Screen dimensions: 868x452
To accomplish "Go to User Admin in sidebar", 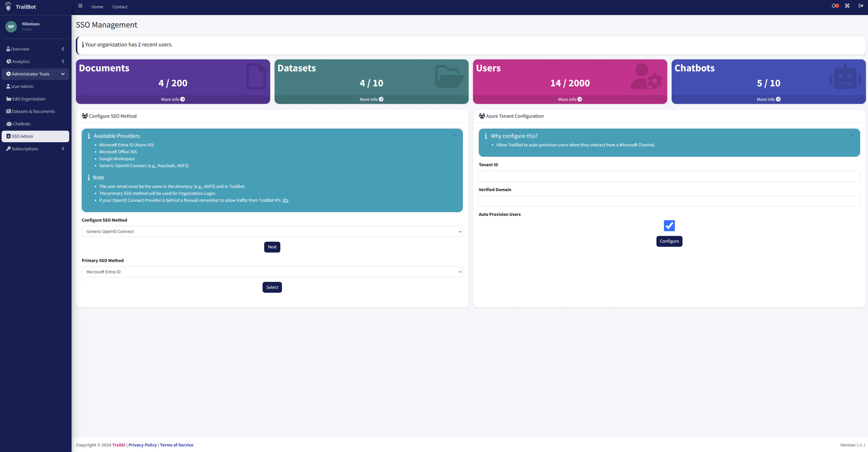I will coord(35,86).
